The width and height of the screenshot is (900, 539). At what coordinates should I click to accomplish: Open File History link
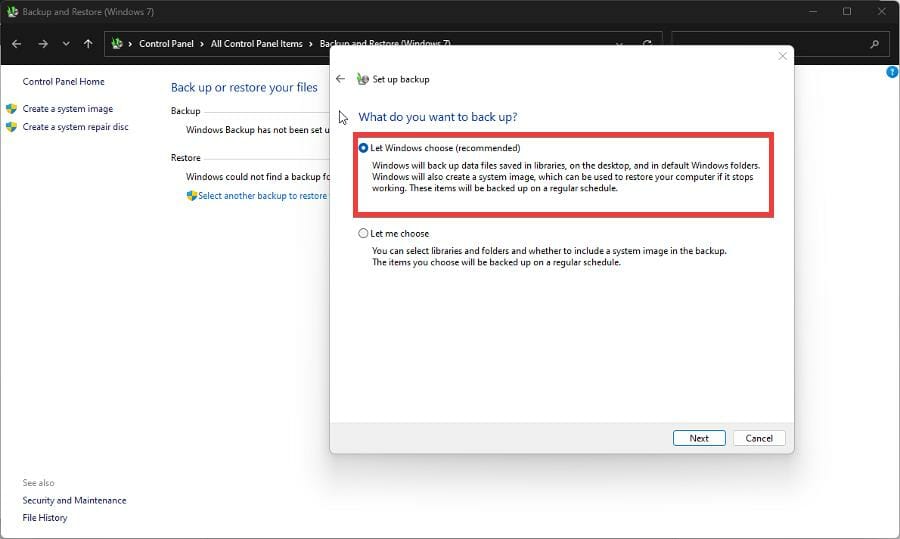(45, 518)
